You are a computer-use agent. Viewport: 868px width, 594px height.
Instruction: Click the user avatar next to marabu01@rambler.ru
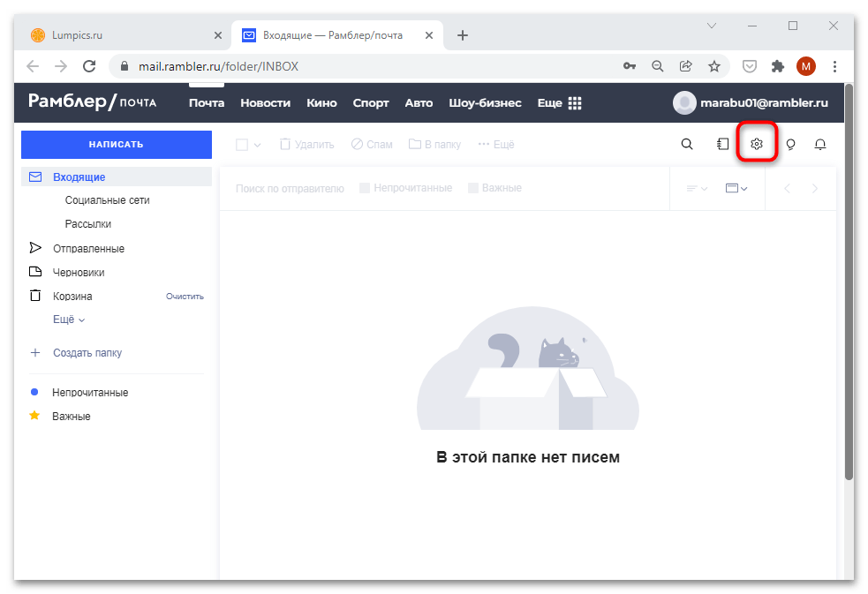point(684,103)
